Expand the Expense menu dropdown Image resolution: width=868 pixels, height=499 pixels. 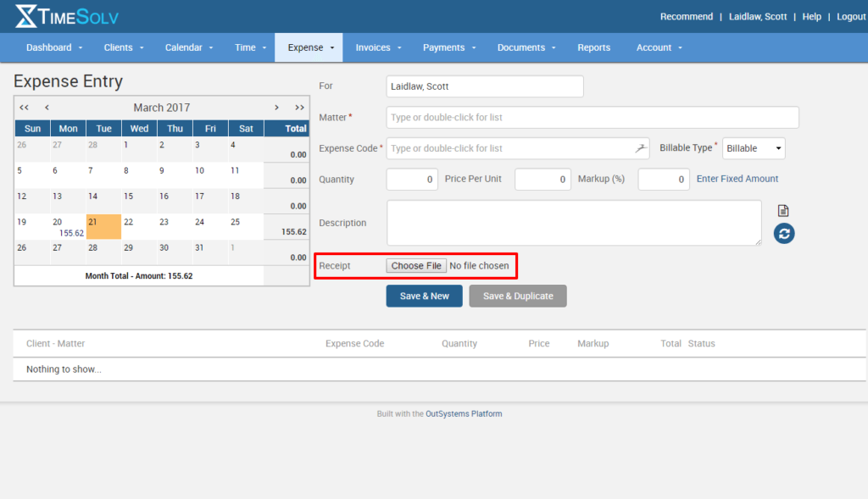pos(309,47)
